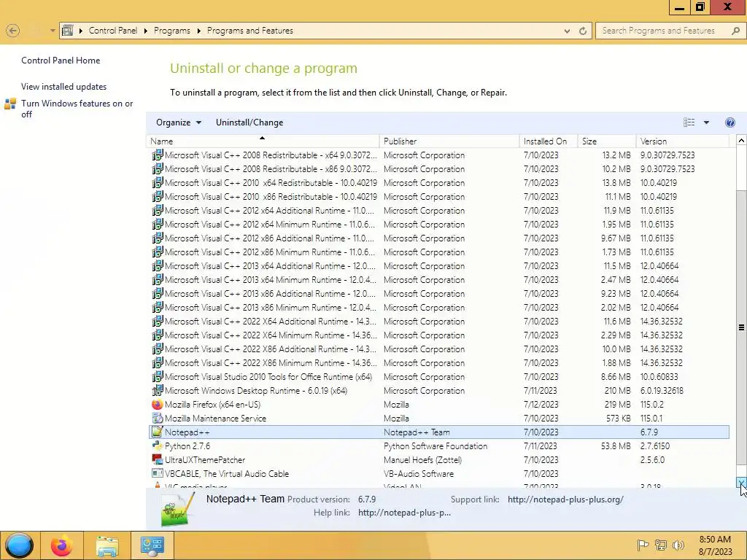Click Python Software Foundation publisher cell
This screenshot has height=560, width=747.
(x=436, y=446)
